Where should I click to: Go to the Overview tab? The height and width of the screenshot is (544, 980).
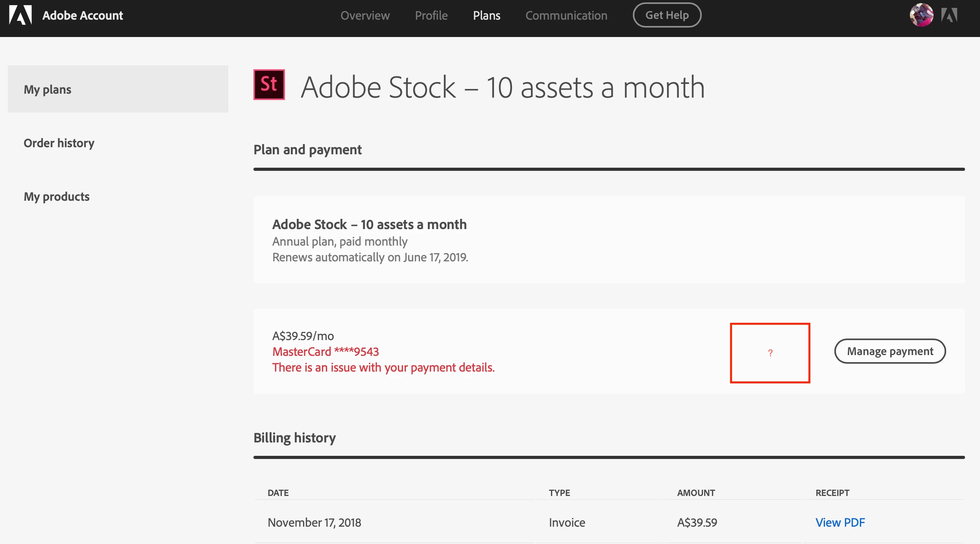tap(365, 15)
